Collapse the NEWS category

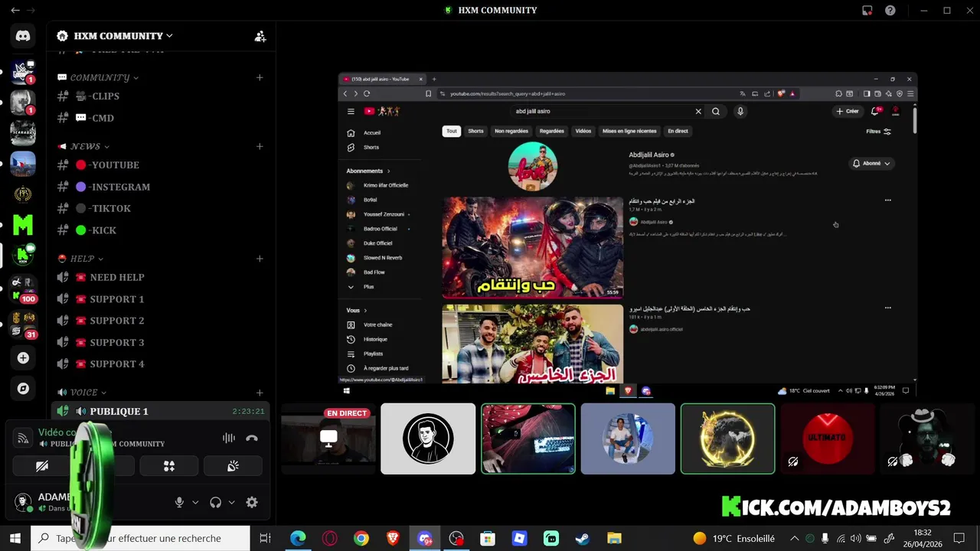coord(83,146)
